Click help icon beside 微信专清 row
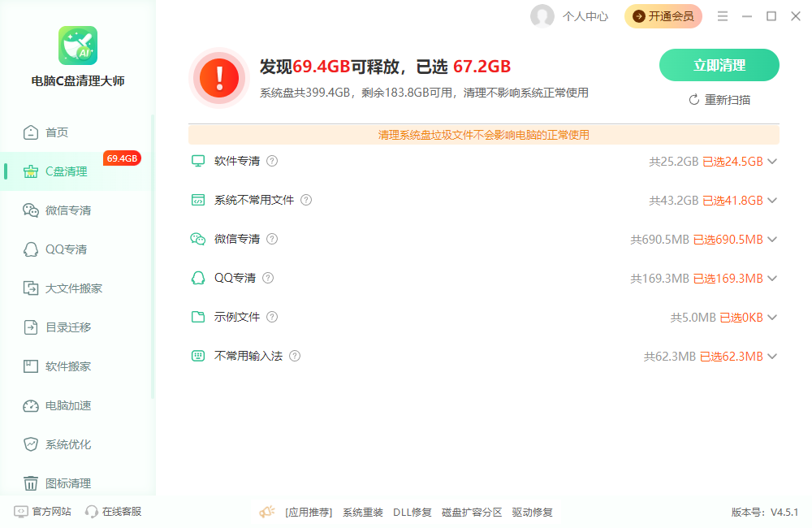 coord(272,239)
